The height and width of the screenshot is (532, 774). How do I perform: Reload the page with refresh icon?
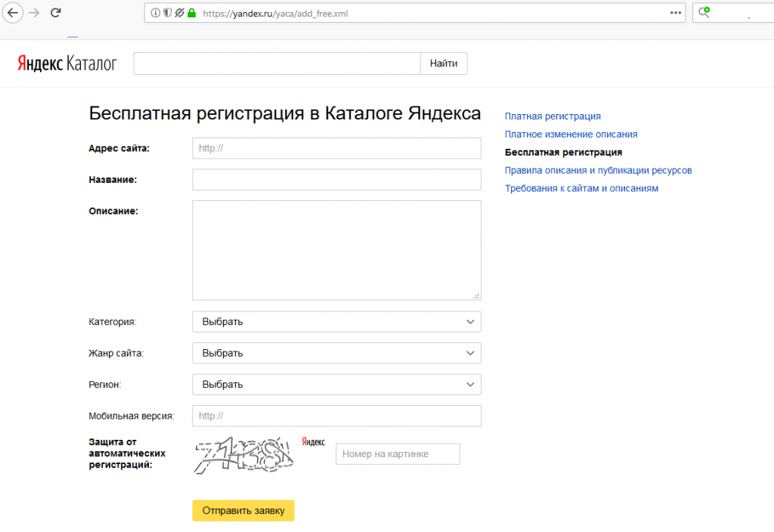coord(56,13)
